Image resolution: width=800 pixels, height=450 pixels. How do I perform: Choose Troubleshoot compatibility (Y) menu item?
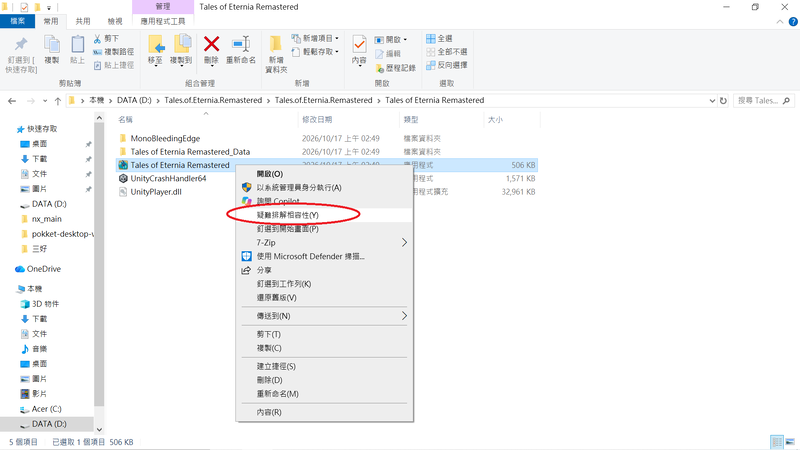(324, 215)
